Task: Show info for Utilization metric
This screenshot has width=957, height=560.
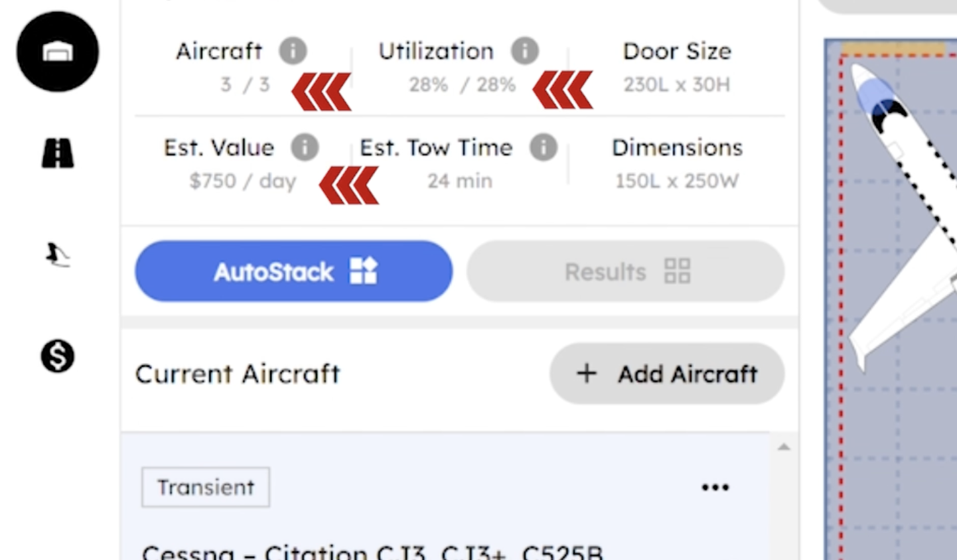Action: click(x=524, y=51)
